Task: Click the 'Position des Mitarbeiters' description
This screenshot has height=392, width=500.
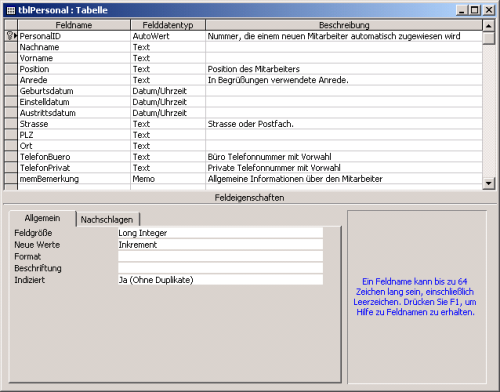Action: 344,69
